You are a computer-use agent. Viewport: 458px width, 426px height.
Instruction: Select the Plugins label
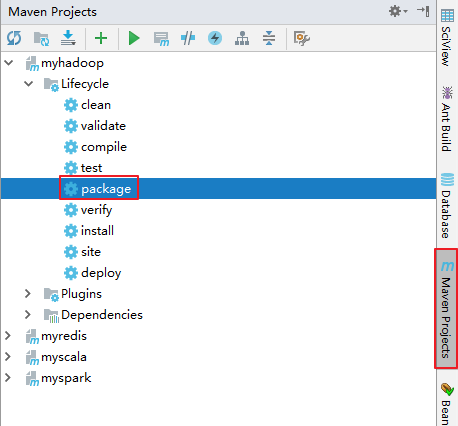tap(81, 294)
